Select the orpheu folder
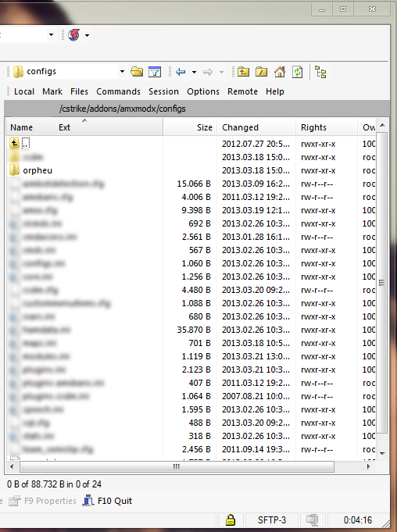The height and width of the screenshot is (532, 397). 38,170
